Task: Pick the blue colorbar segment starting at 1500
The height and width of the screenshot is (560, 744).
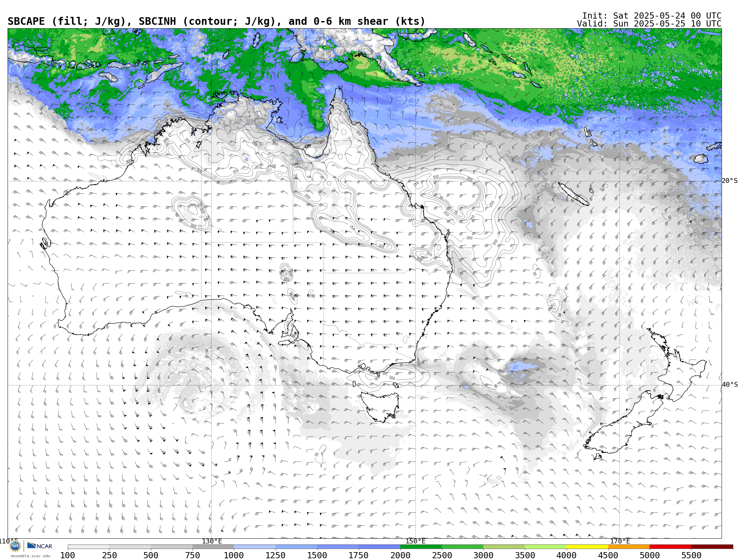Action: click(x=338, y=547)
